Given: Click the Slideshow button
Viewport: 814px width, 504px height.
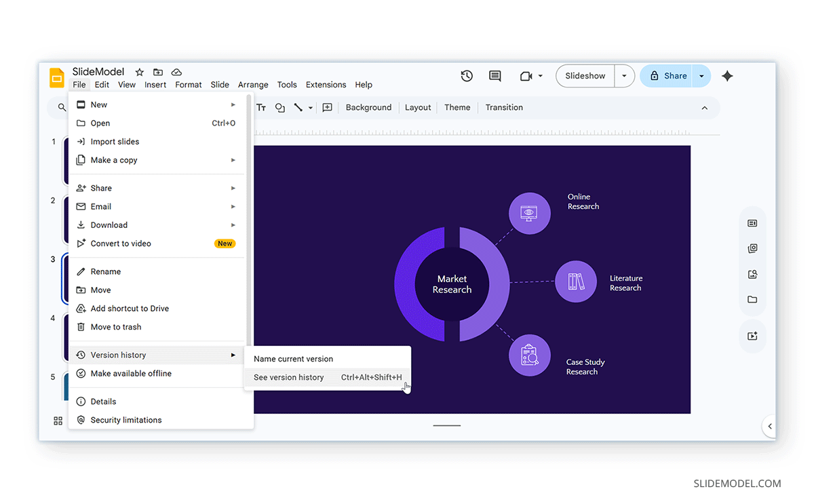Looking at the screenshot, I should pyautogui.click(x=585, y=76).
